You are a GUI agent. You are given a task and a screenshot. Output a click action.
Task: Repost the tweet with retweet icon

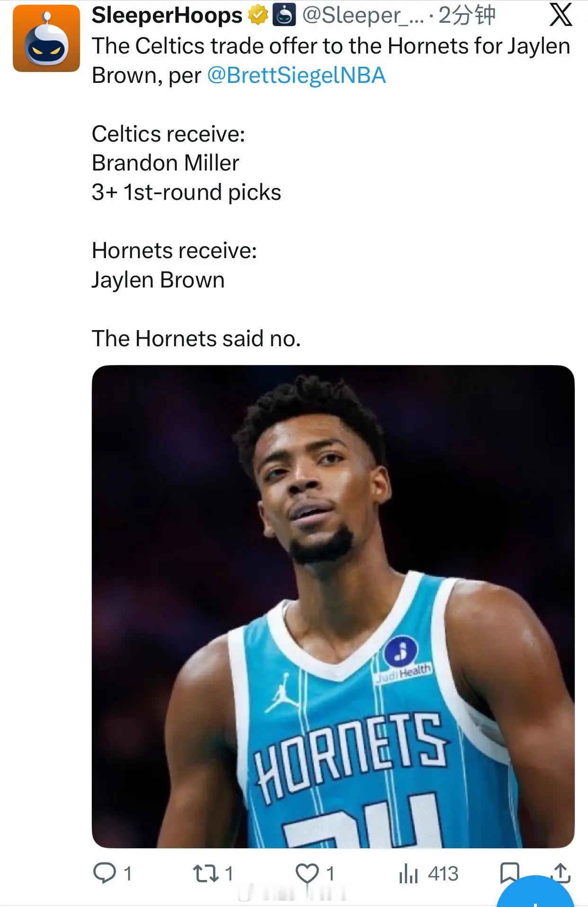[205, 873]
